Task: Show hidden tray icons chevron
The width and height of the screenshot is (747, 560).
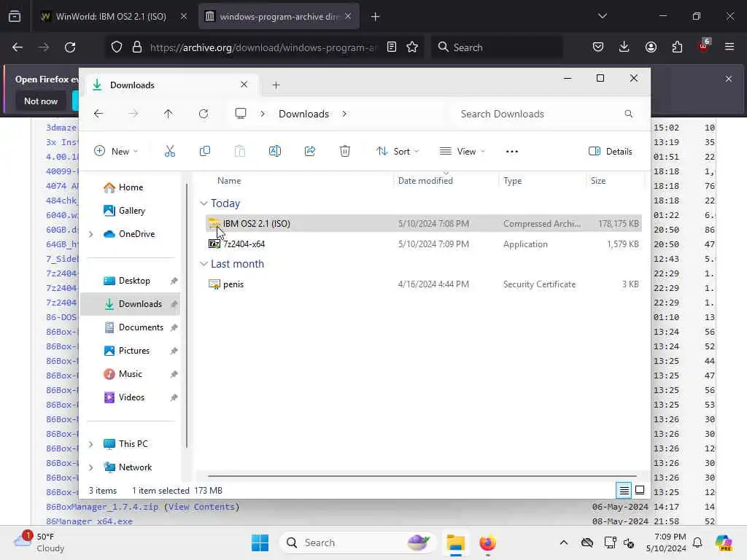Action: 564,542
